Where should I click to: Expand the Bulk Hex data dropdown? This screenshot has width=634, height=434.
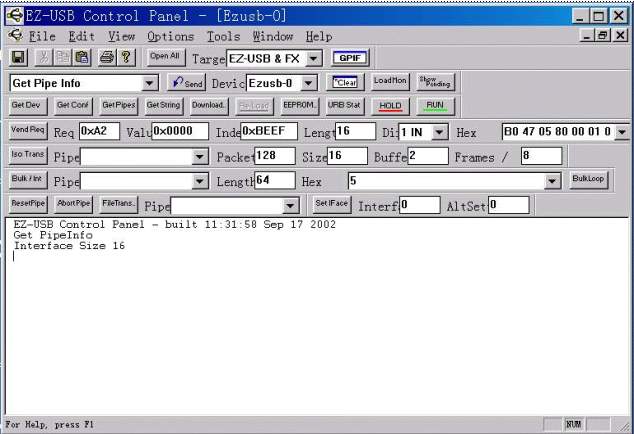pyautogui.click(x=553, y=182)
